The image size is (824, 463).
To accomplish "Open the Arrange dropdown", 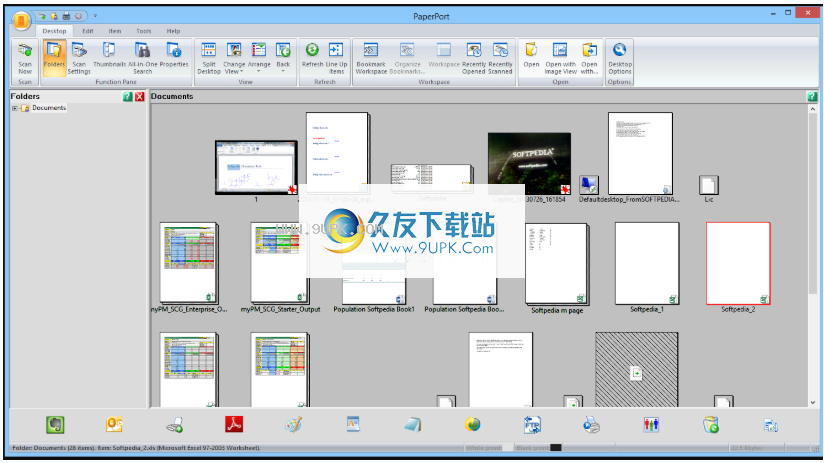I will tap(259, 57).
